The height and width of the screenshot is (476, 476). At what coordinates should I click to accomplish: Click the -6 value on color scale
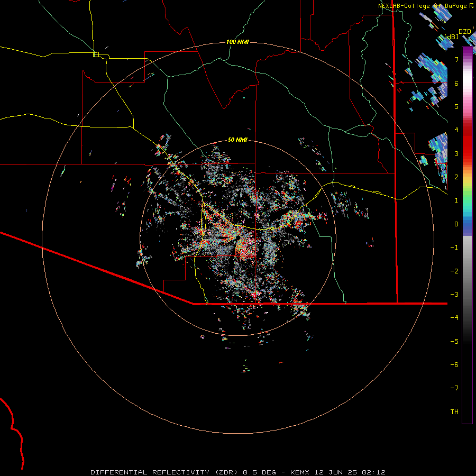click(454, 365)
